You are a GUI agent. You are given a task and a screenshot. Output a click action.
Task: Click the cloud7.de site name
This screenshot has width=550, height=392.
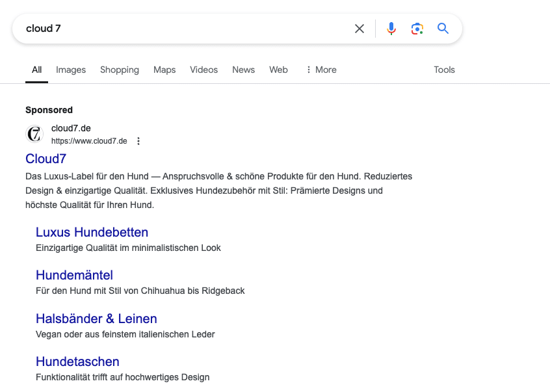coord(71,128)
